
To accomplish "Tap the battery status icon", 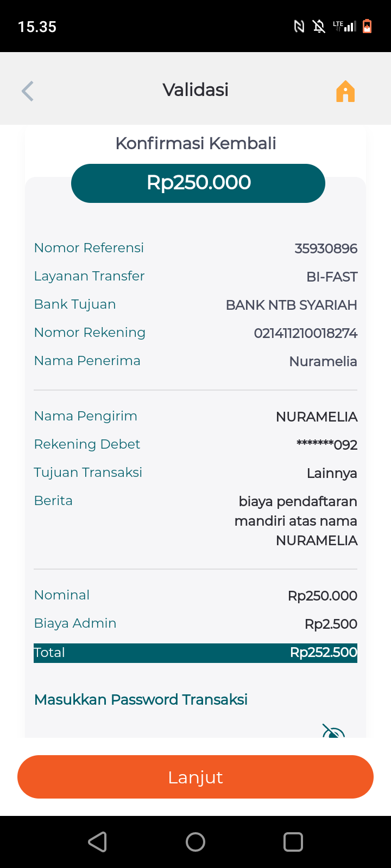I will pyautogui.click(x=367, y=26).
